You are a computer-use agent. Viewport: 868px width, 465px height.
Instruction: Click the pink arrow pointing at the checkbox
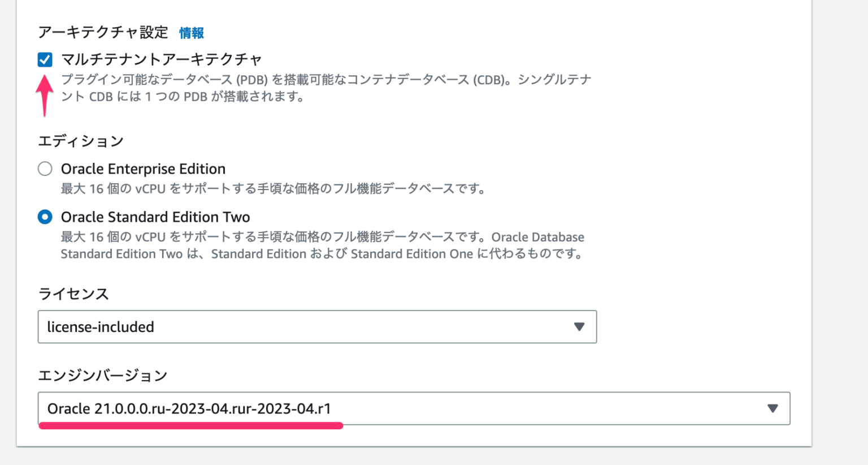(45, 96)
